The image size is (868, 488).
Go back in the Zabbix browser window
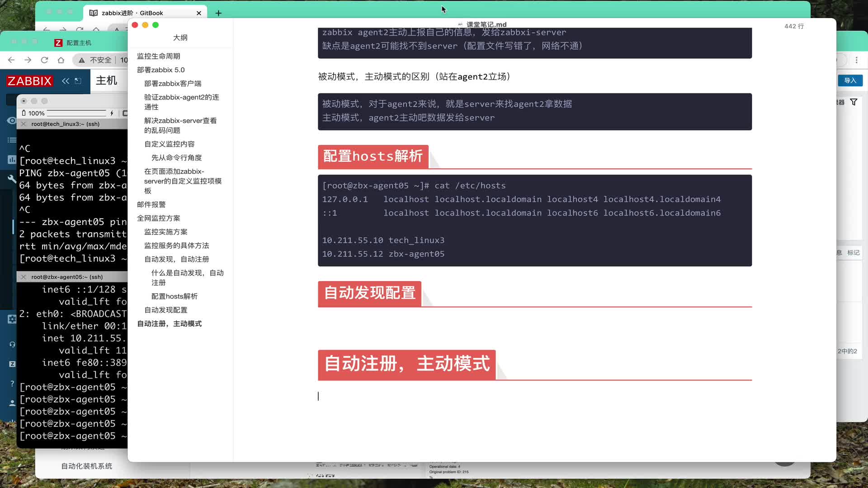11,60
